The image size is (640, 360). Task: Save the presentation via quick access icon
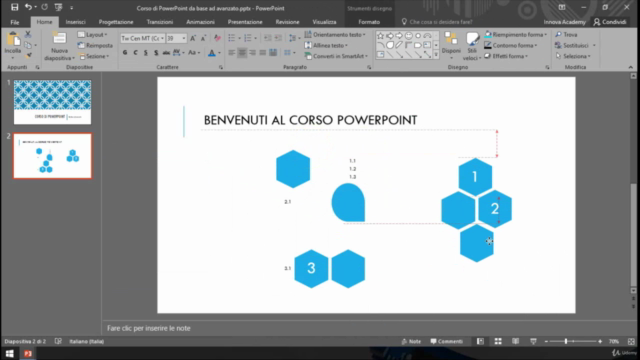(x=14, y=7)
